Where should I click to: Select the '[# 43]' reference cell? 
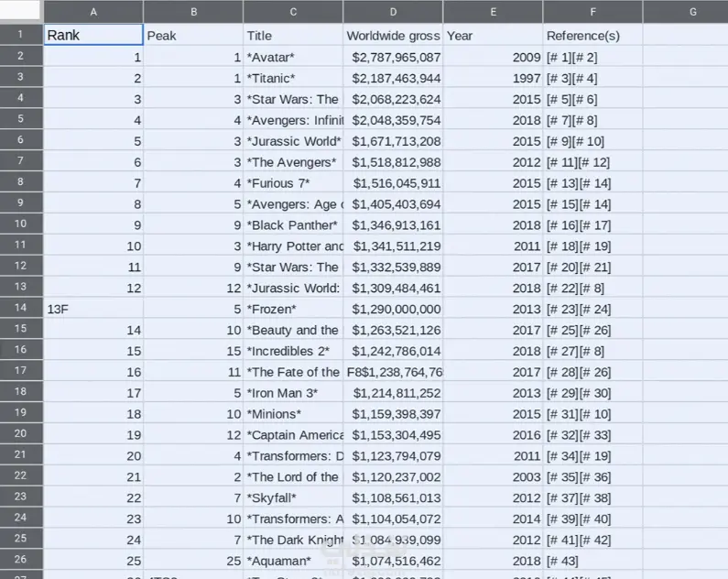592,561
